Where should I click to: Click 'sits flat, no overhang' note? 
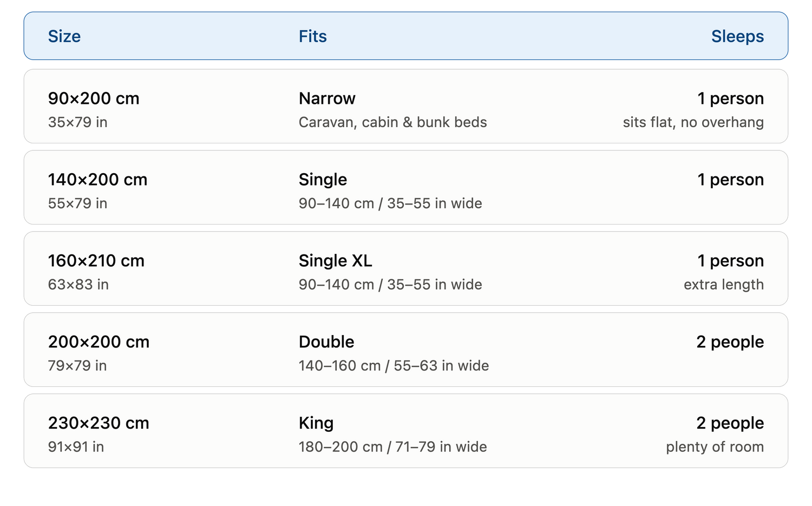click(693, 122)
